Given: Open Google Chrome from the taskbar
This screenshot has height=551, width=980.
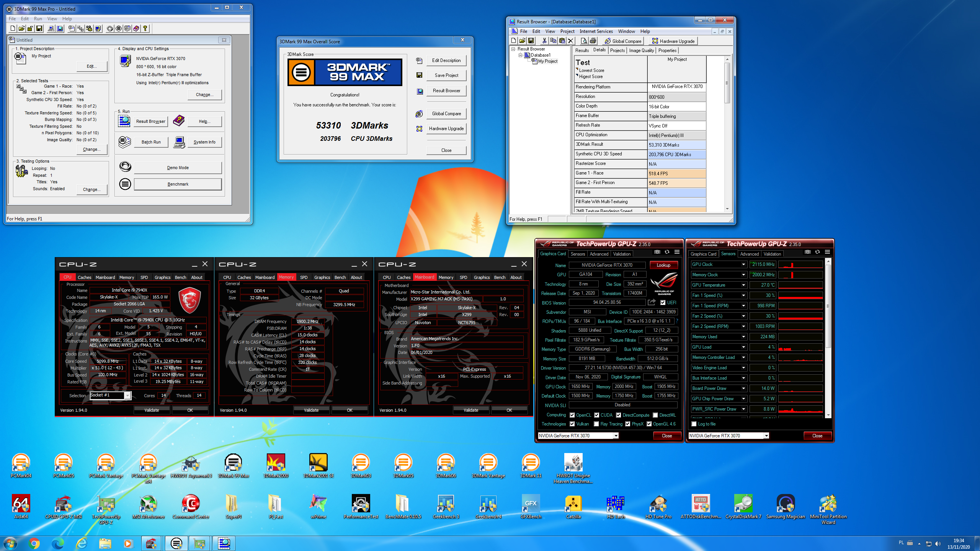Looking at the screenshot, I should 34,543.
